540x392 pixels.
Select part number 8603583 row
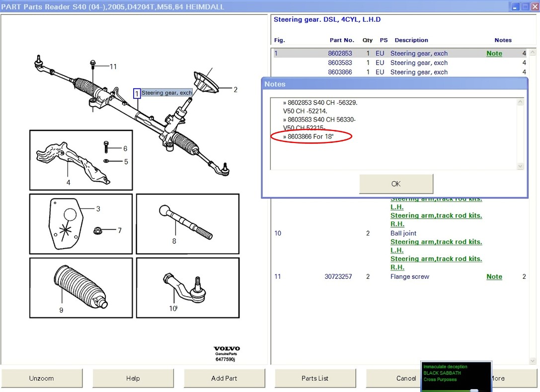coord(400,63)
